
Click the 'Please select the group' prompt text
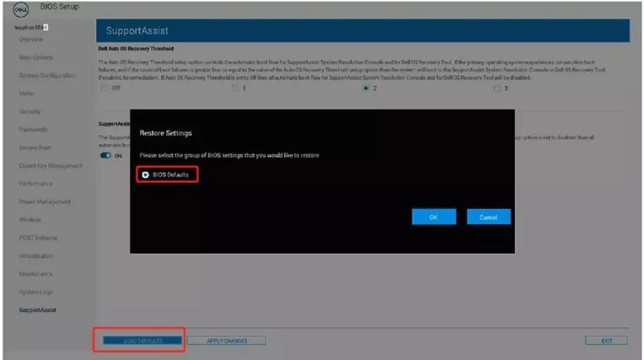pyautogui.click(x=229, y=156)
